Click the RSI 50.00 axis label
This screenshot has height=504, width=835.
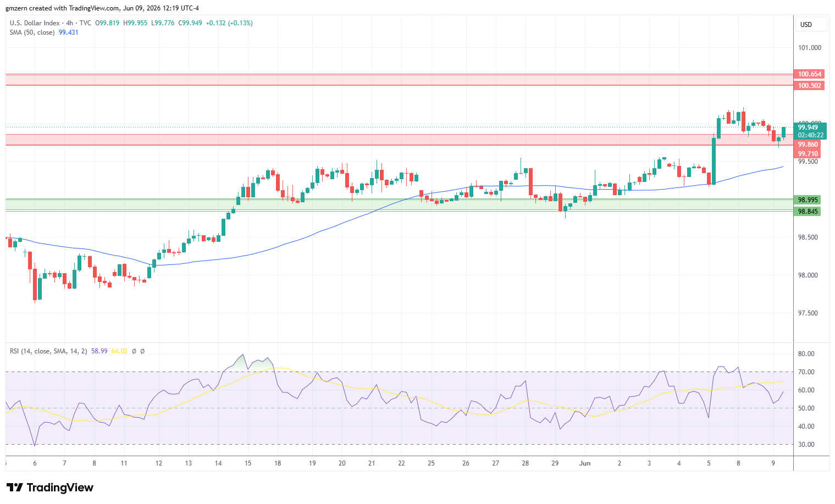[806, 408]
